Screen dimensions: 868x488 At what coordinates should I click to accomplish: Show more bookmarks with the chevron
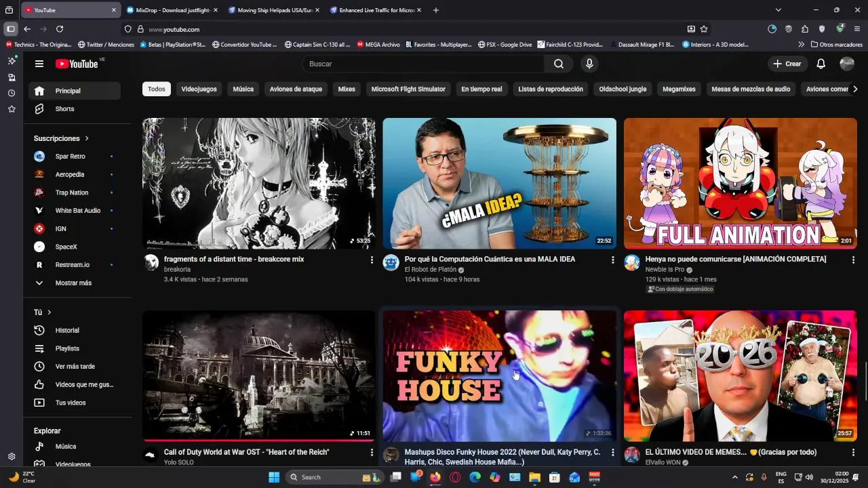click(801, 45)
